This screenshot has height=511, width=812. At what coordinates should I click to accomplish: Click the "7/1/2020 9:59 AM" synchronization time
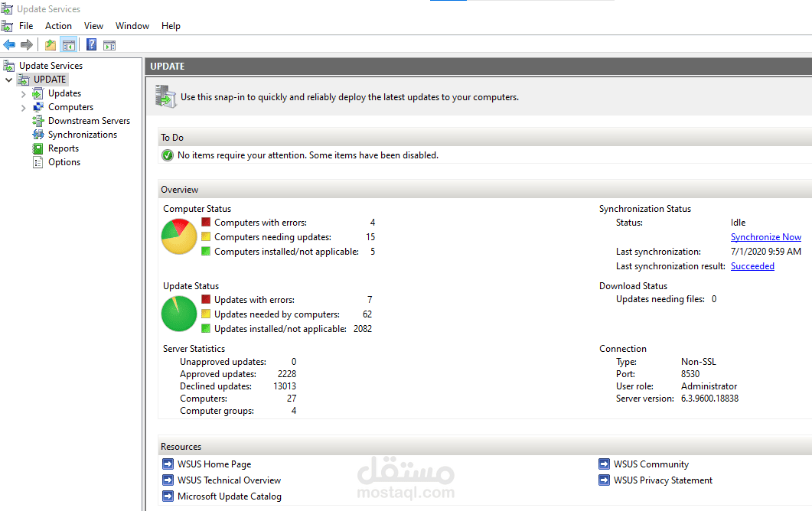pyautogui.click(x=766, y=251)
